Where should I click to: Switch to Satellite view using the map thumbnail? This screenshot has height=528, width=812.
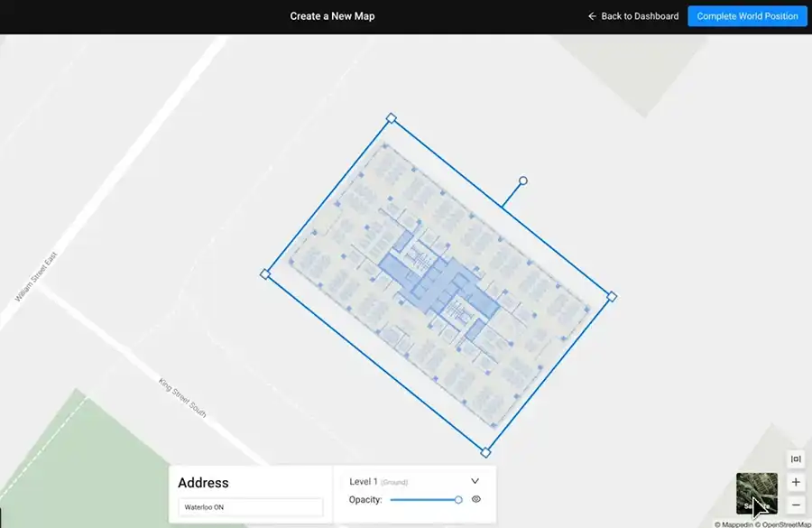pyautogui.click(x=756, y=495)
